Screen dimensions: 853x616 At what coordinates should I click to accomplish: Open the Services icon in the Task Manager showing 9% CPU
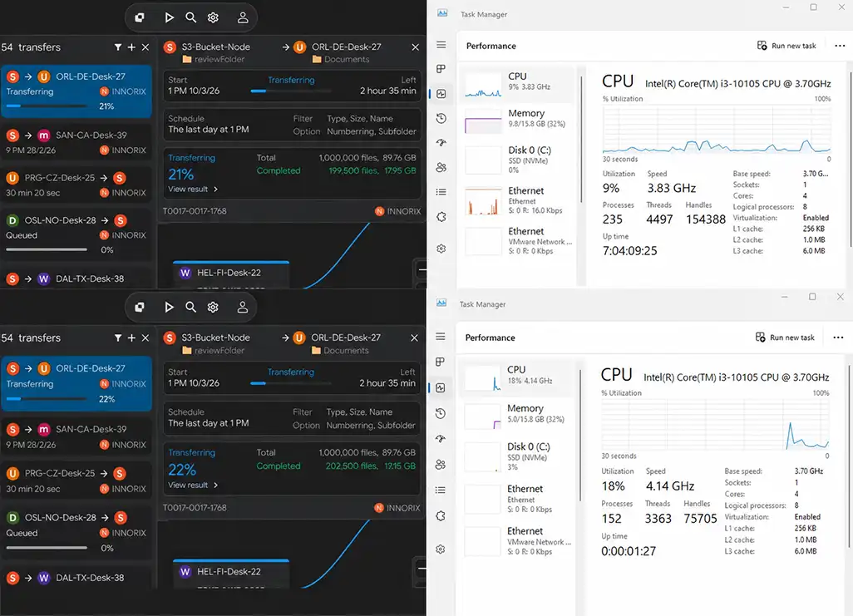[441, 217]
